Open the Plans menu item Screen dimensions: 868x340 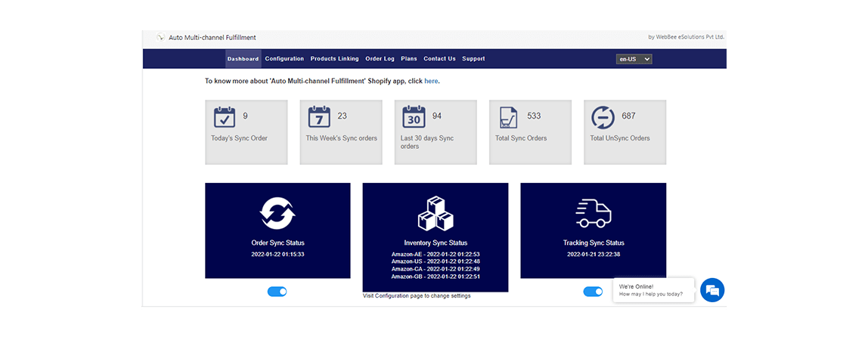pos(409,59)
